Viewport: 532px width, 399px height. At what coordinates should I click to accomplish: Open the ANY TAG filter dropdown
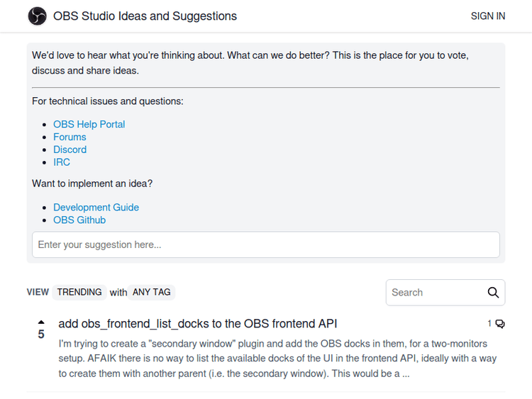(x=152, y=292)
